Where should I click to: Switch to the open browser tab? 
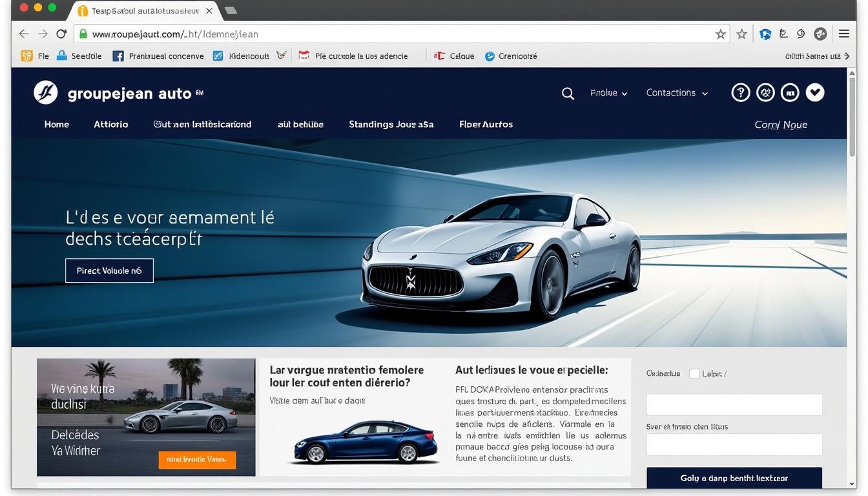click(139, 10)
